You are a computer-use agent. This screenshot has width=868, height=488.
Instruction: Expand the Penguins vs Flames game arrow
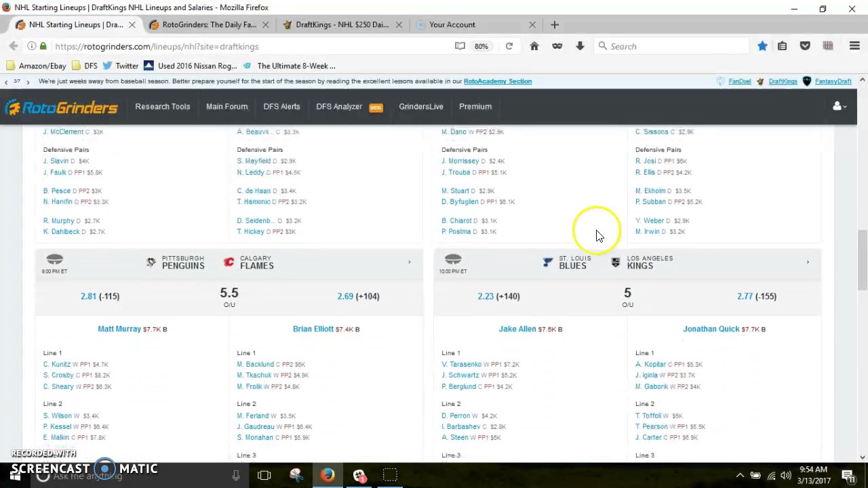tap(409, 262)
